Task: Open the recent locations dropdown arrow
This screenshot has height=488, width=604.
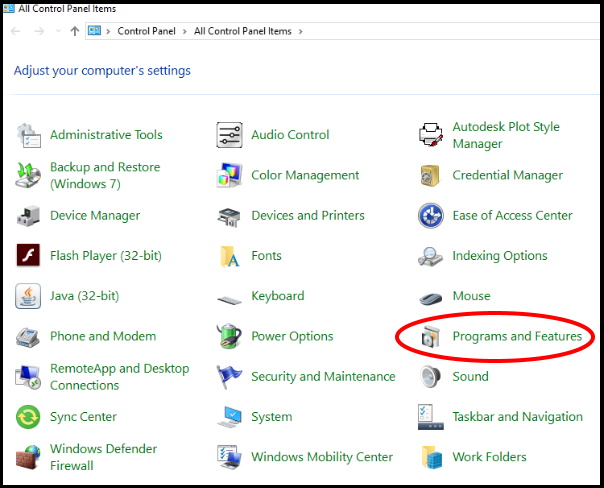Action: click(x=58, y=31)
